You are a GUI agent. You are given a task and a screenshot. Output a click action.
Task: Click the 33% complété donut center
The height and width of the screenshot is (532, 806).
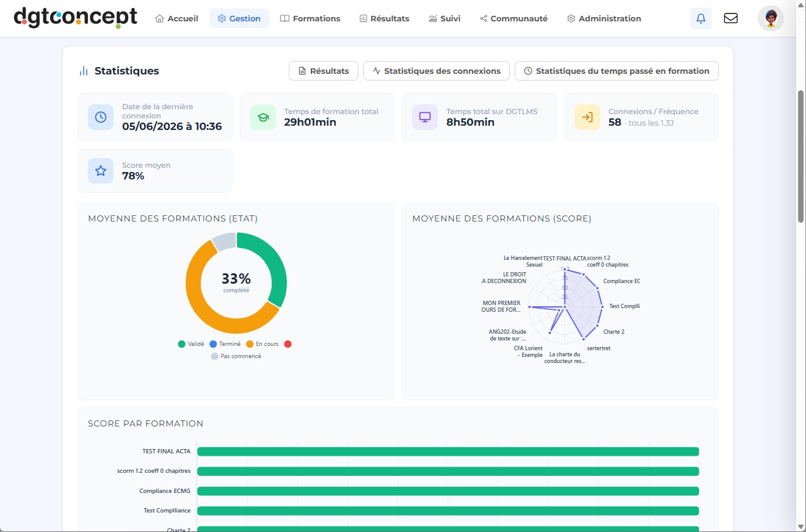coord(236,282)
